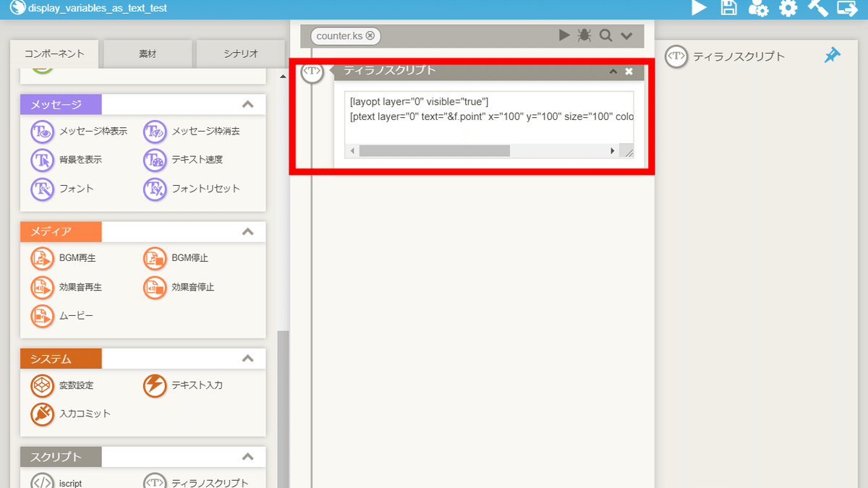
Task: Select メッセージ枠消去 component
Action: 192,132
